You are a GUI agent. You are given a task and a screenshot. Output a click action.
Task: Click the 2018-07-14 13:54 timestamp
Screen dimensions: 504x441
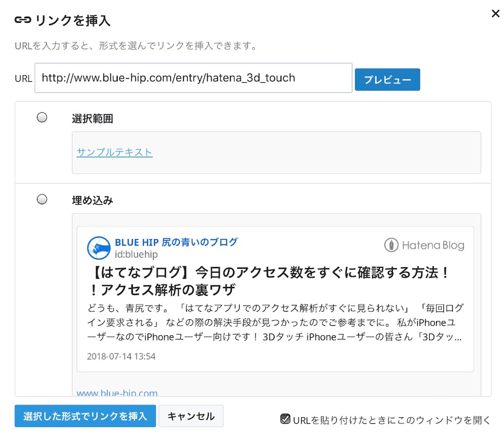(x=121, y=356)
